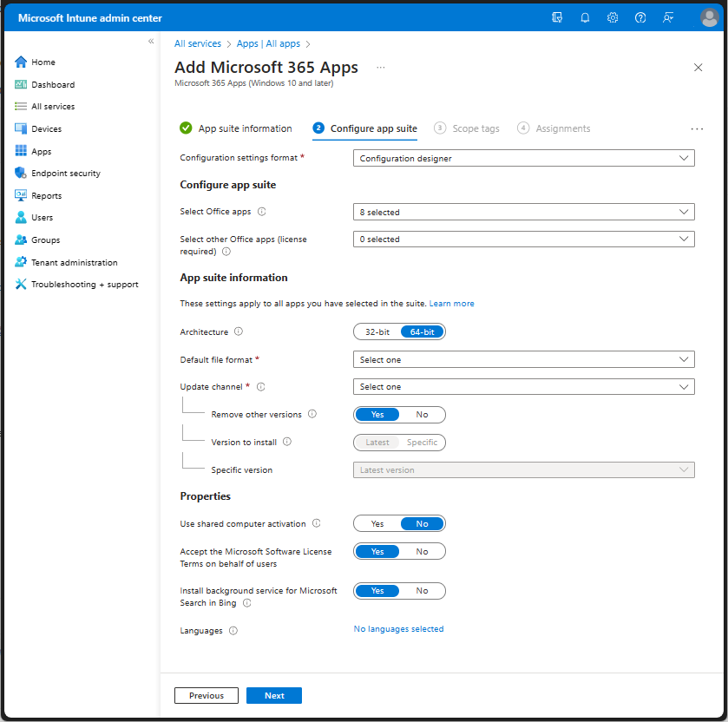728x722 pixels.
Task: Open Devices in the sidebar
Action: [38, 128]
